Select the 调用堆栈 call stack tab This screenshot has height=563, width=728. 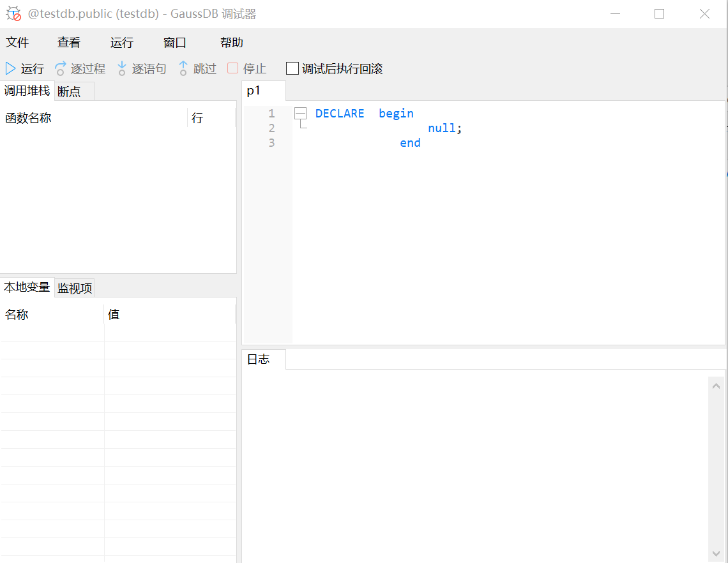click(27, 91)
